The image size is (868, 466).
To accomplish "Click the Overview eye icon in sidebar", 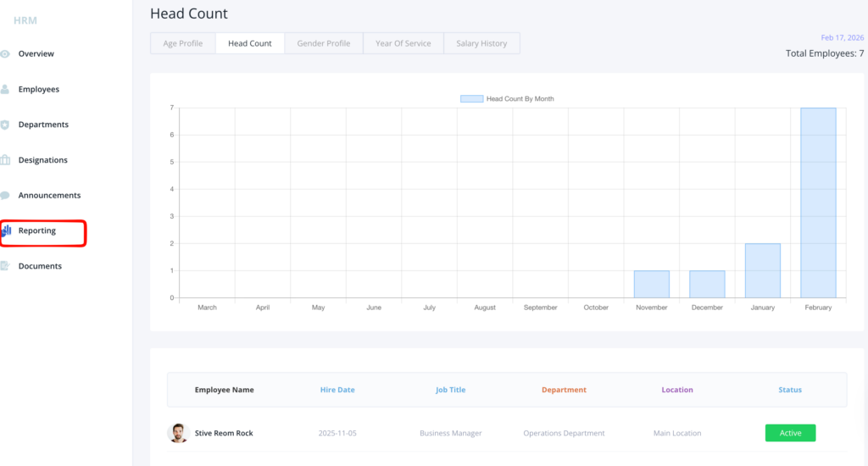I will [5, 54].
